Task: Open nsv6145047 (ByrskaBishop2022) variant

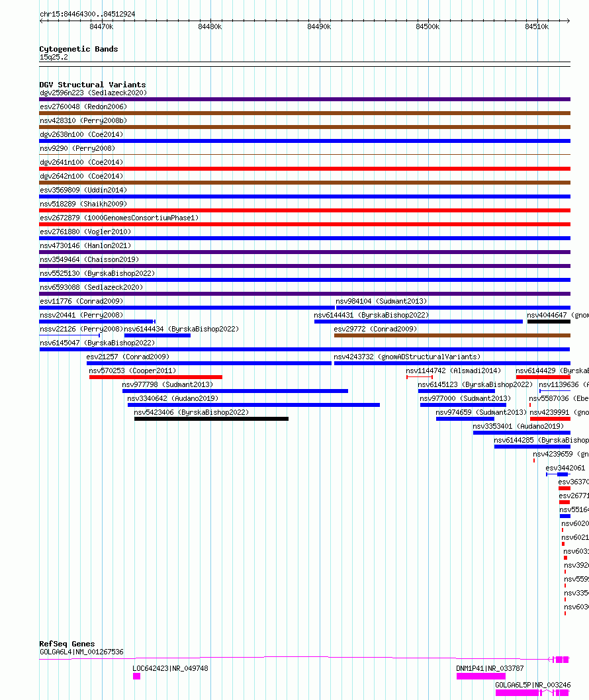Action: tap(97, 343)
